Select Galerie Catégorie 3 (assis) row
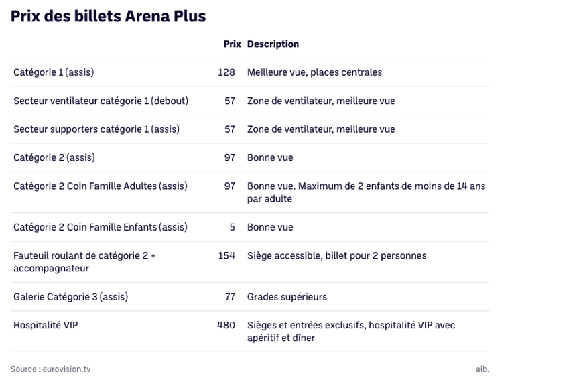Screen dimensions: 585x392 coord(249,297)
